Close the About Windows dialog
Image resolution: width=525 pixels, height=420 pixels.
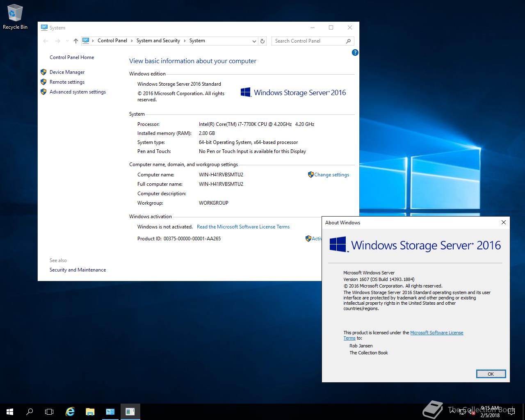coord(504,222)
